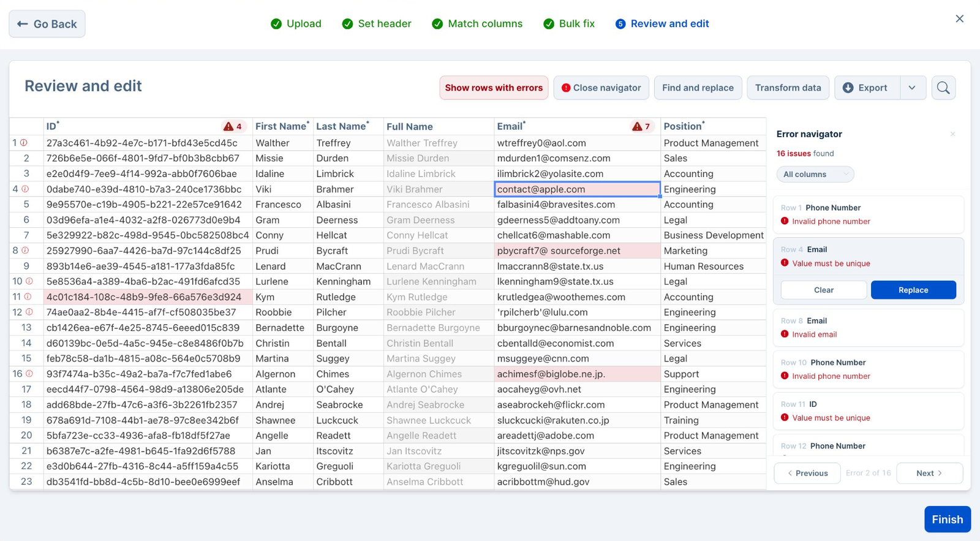Viewport: 980px width, 541px height.
Task: Close the import dialog with the X
Action: coord(959,19)
